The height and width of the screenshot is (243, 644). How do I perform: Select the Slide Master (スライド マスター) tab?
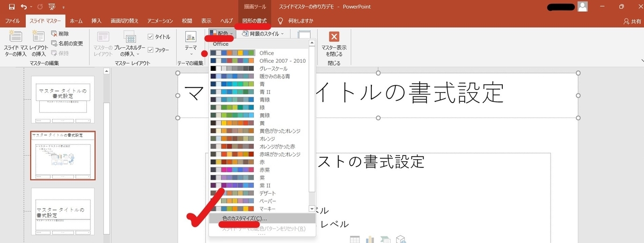coord(46,21)
